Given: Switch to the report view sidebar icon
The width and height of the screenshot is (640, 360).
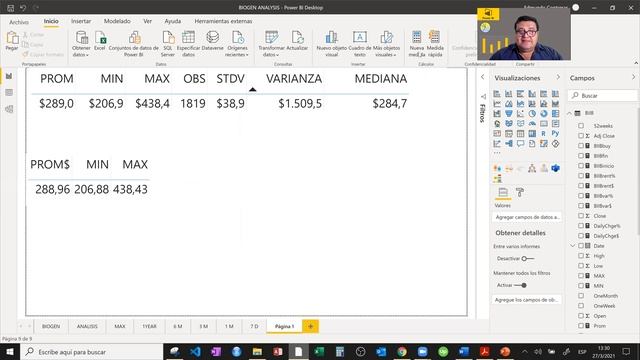Looking at the screenshot, I should coord(9,76).
